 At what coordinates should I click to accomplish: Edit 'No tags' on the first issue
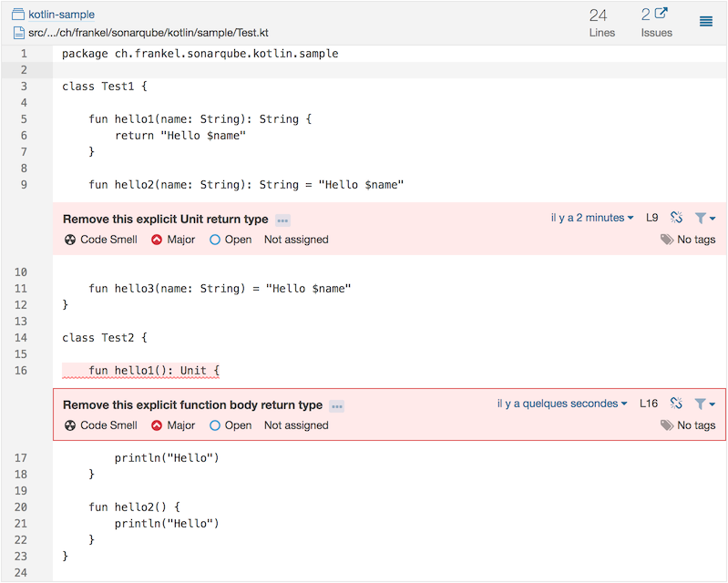(688, 240)
